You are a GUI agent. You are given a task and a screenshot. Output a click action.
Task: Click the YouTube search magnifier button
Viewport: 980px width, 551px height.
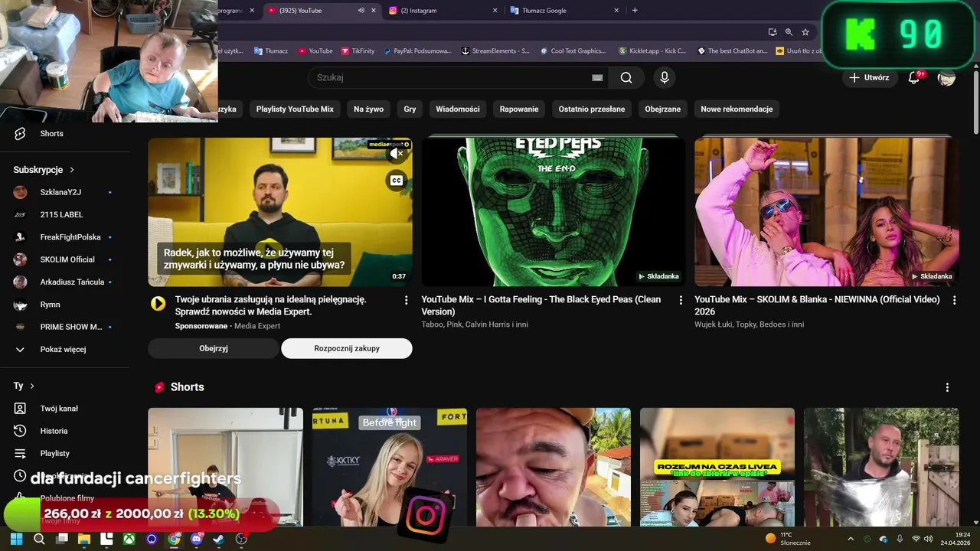click(626, 77)
